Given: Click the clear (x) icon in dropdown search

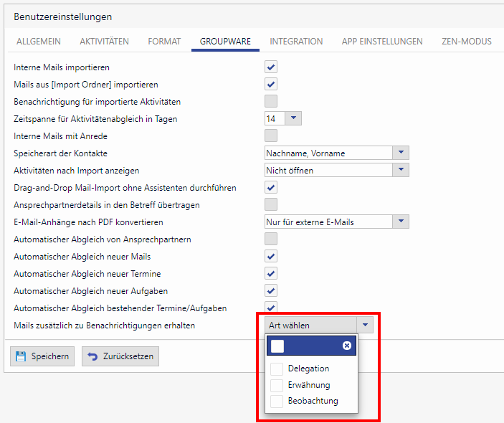Looking at the screenshot, I should point(347,346).
